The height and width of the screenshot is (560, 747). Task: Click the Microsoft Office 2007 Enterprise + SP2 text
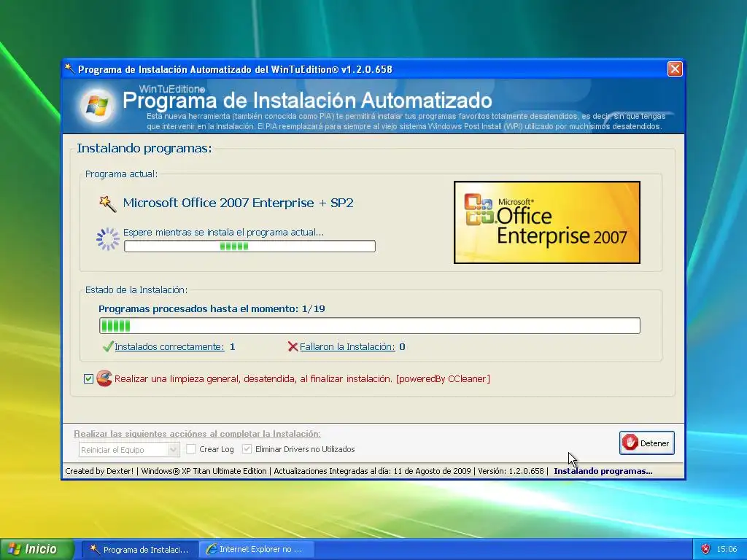point(239,203)
